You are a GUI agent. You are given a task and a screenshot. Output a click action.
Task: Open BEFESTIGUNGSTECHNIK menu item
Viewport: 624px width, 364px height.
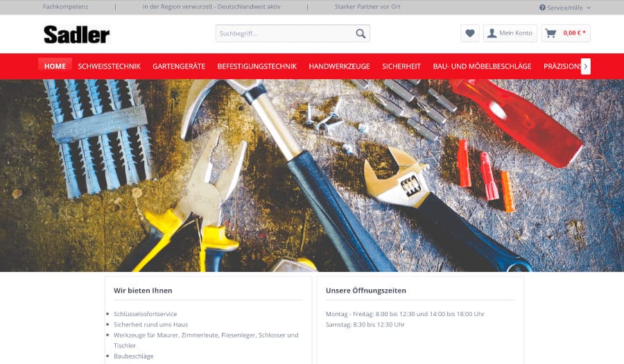pos(257,67)
